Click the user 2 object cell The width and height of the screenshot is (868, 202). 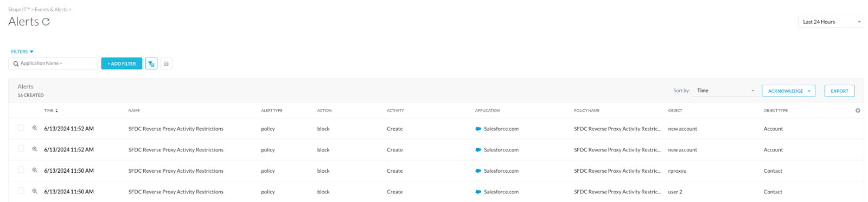pos(675,192)
